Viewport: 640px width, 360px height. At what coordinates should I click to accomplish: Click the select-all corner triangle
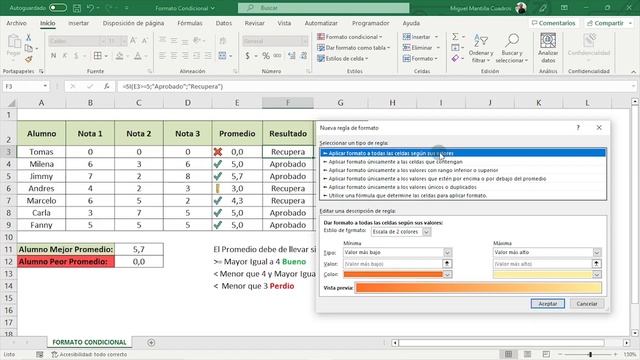(x=11, y=103)
